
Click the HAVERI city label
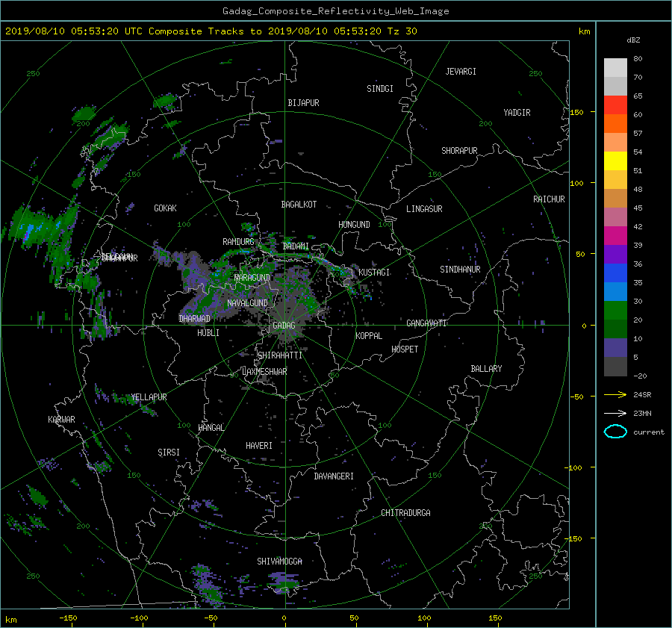[259, 445]
